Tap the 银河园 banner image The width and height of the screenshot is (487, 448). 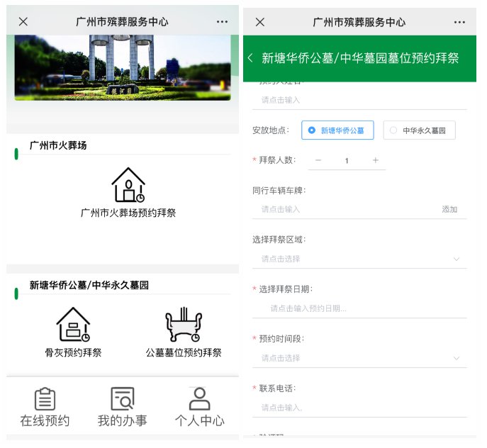[123, 67]
